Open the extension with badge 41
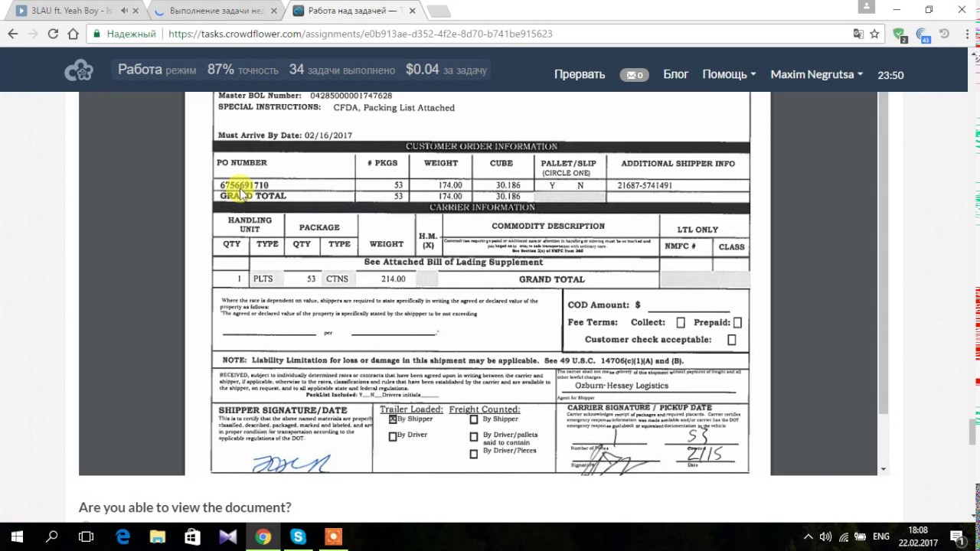The width and height of the screenshot is (980, 551). (923, 34)
